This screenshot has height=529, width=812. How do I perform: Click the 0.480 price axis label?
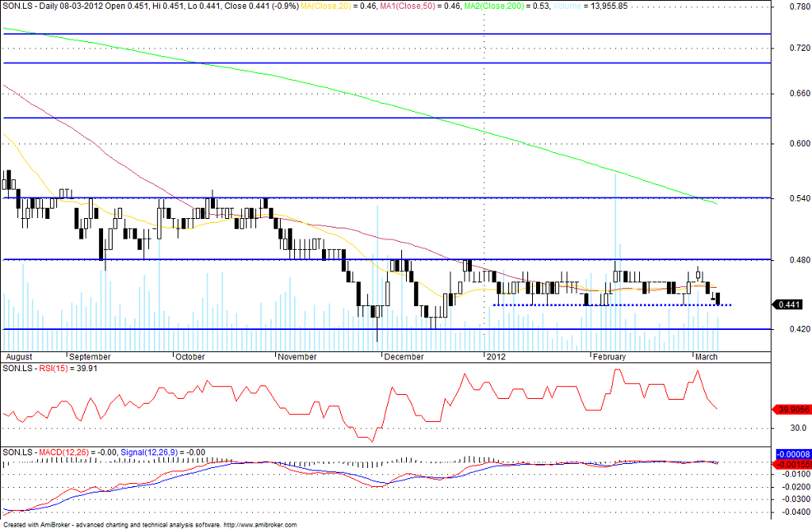[800, 261]
